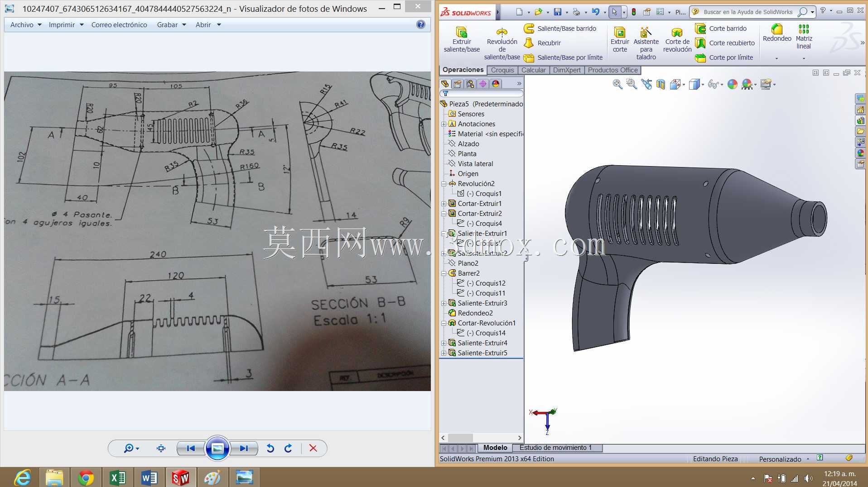Click the Matriz lineal pattern tool
868x487 pixels.
pos(804,36)
